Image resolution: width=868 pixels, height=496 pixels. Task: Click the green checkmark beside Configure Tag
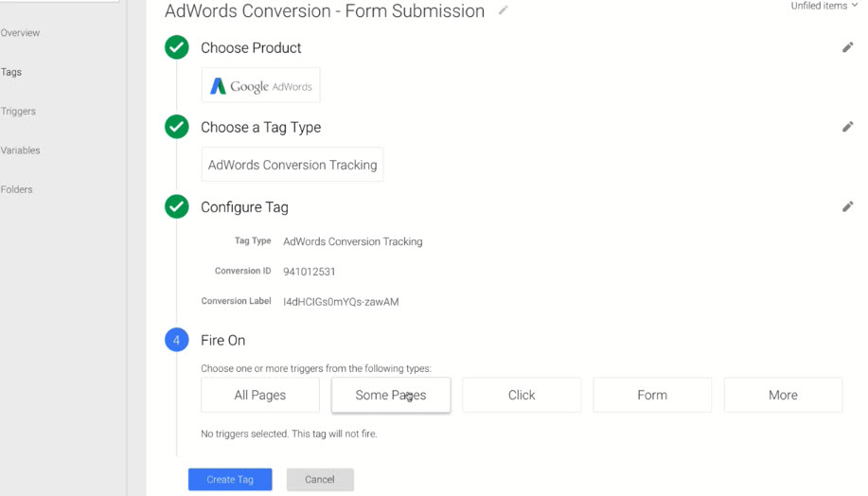pyautogui.click(x=177, y=206)
